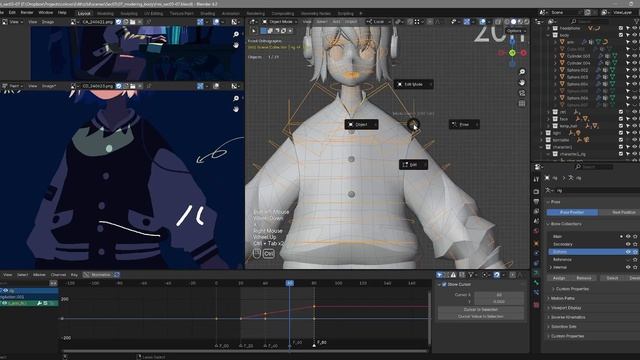
Task: Click the box select mode icon in viewport toolbar
Action: (x=263, y=31)
